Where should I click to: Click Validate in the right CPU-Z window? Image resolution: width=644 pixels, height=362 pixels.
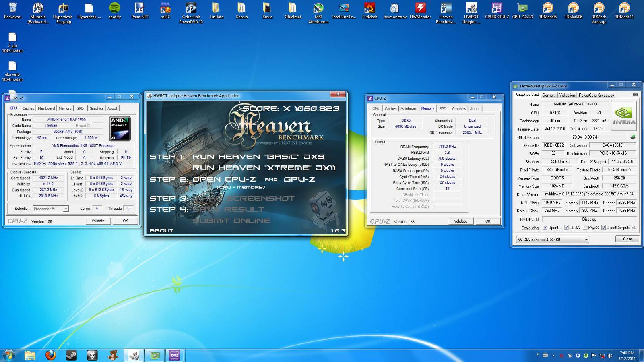[460, 221]
